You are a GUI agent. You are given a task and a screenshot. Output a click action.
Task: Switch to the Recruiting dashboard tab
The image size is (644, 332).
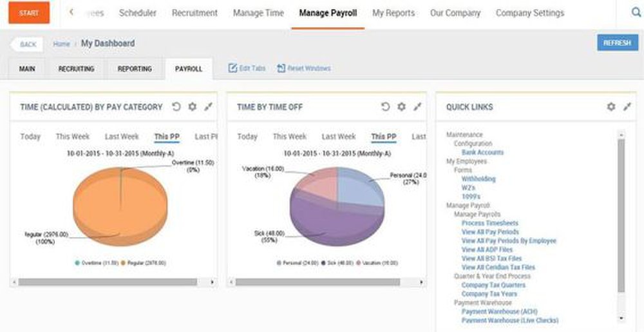77,69
